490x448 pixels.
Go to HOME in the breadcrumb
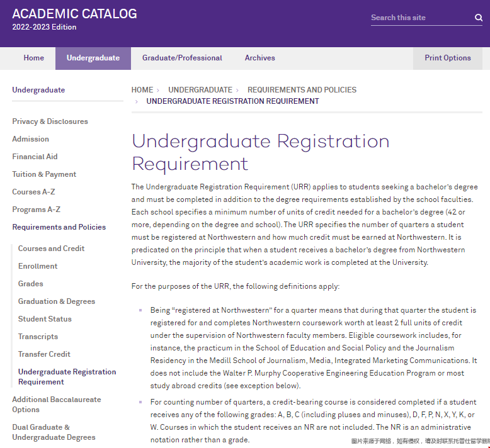142,90
